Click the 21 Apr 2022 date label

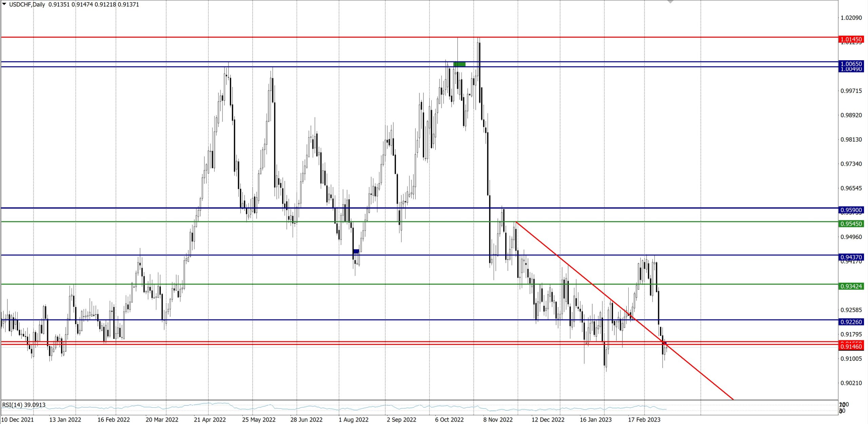click(210, 420)
